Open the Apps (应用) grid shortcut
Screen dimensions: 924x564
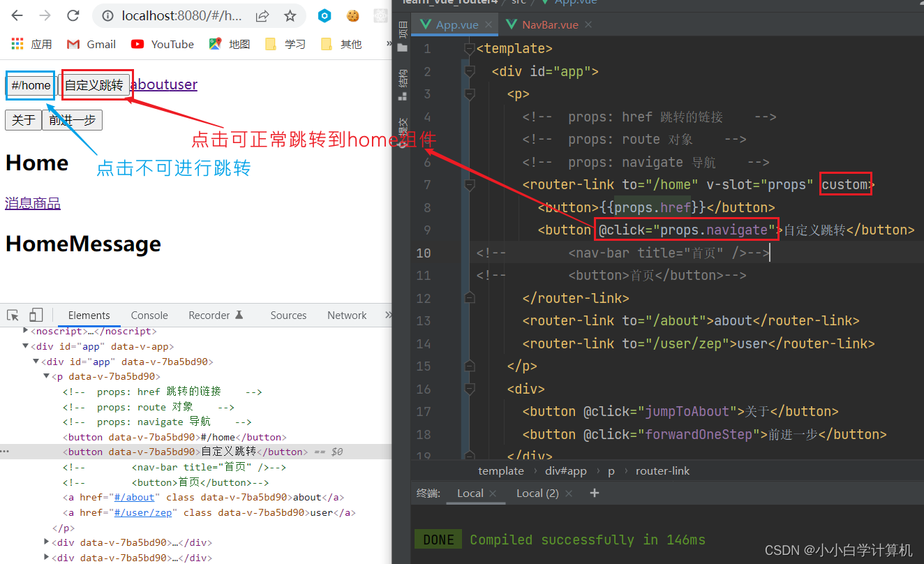pos(32,44)
